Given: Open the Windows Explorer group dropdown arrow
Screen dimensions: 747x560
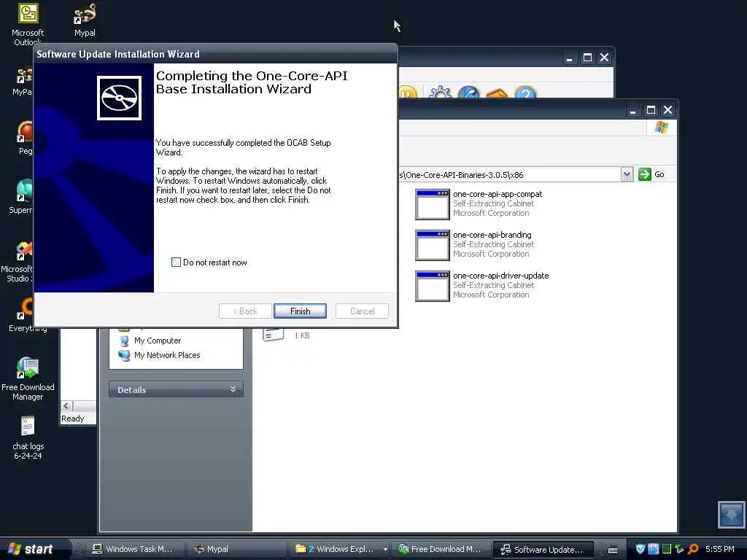Looking at the screenshot, I should pyautogui.click(x=385, y=550).
